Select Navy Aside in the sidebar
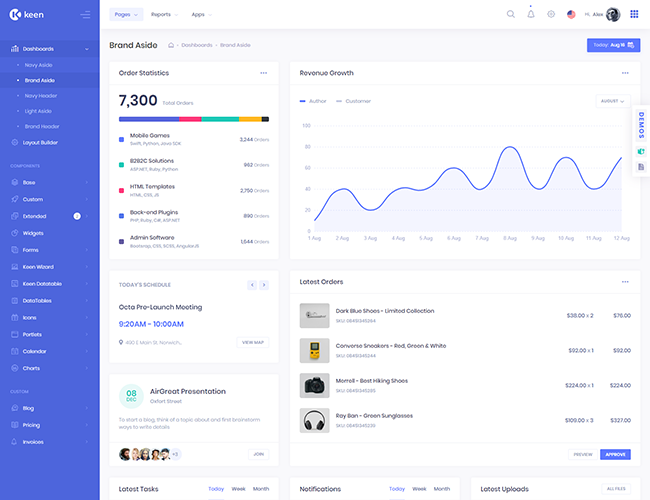Screen dimensions: 650x500 click(x=41, y=64)
